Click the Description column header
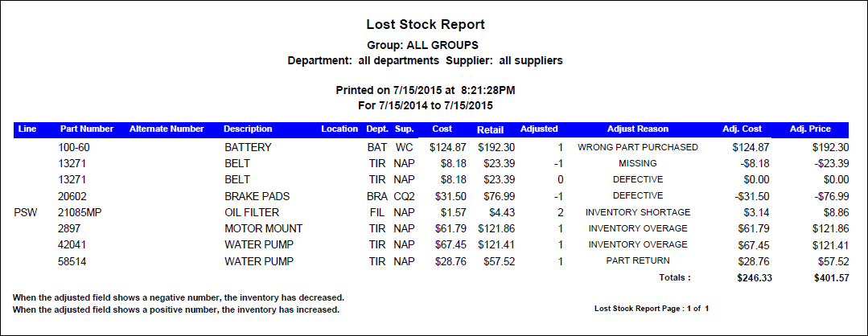Viewport: 868px width, 336px height. [x=248, y=129]
